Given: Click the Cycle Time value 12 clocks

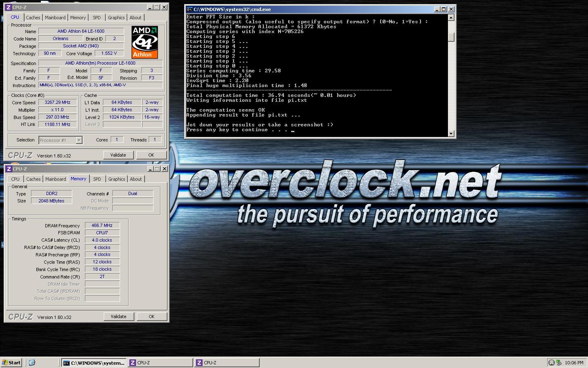Looking at the screenshot, I should click(102, 262).
